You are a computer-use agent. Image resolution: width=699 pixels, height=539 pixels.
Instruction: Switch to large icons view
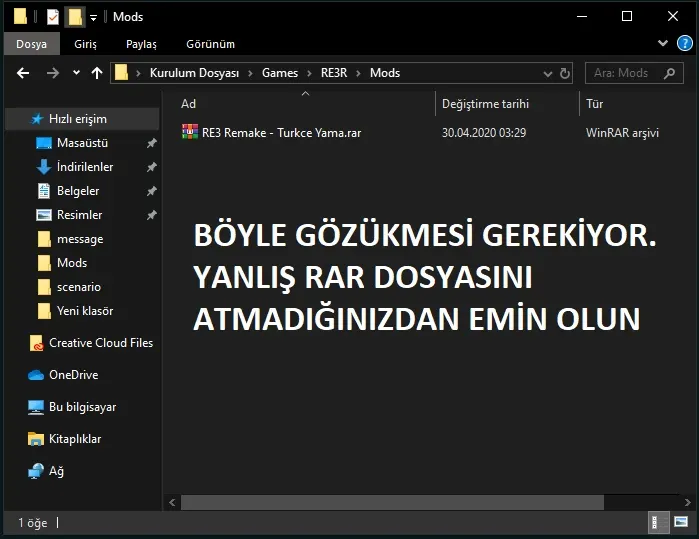coord(682,522)
